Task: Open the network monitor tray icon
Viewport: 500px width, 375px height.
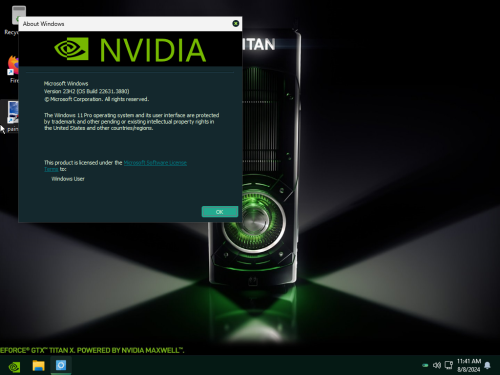Action: pos(449,365)
